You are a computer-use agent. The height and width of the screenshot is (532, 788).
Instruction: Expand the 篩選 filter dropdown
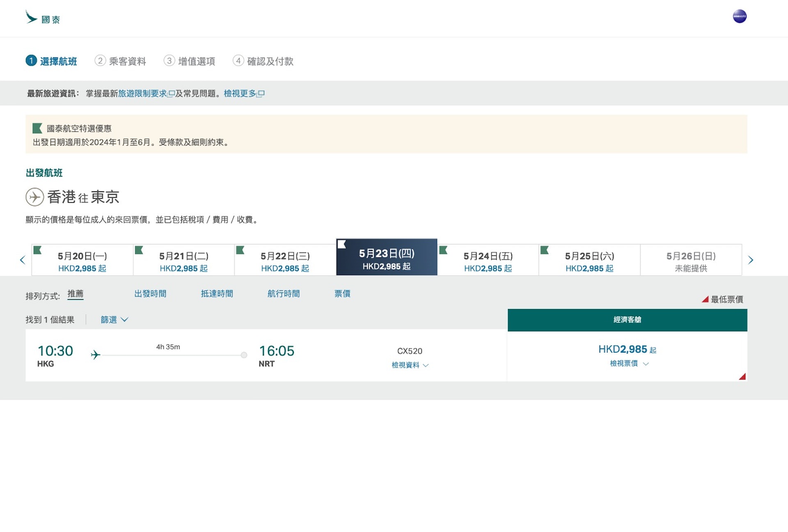pyautogui.click(x=115, y=319)
